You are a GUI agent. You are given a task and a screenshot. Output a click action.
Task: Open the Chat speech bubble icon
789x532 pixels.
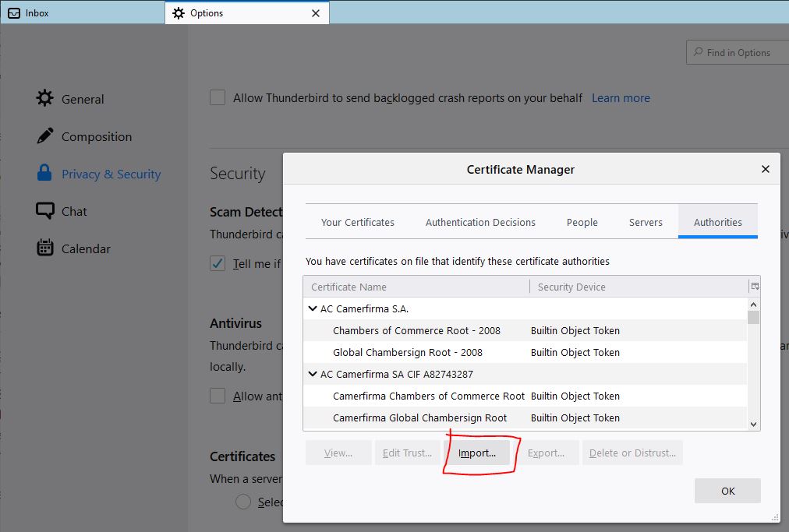[45, 211]
